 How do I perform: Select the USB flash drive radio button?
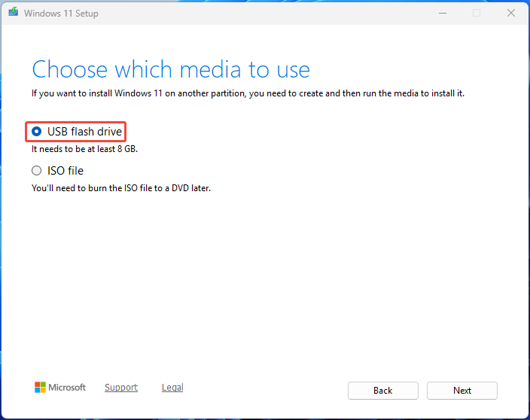point(36,132)
